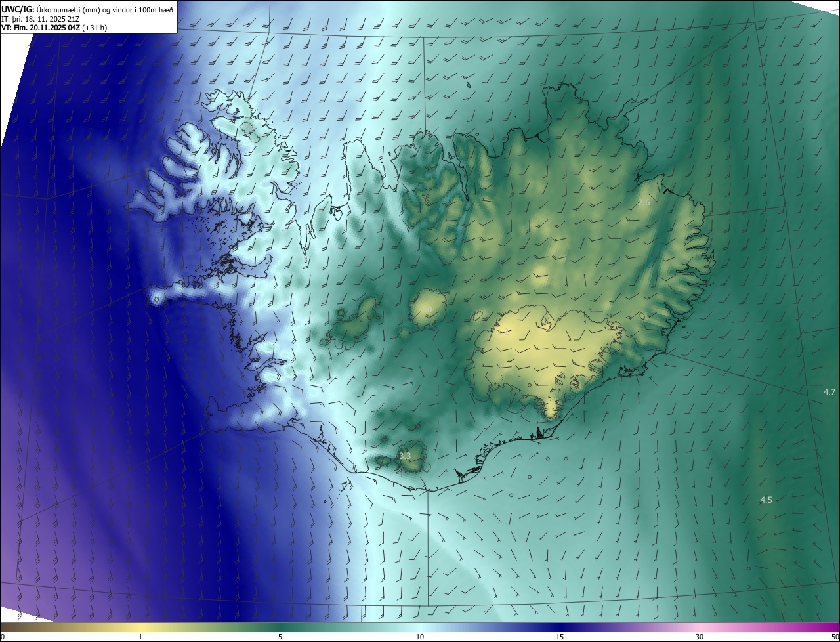Click the 4.5 value label on the map
The width and height of the screenshot is (840, 642).
(766, 500)
